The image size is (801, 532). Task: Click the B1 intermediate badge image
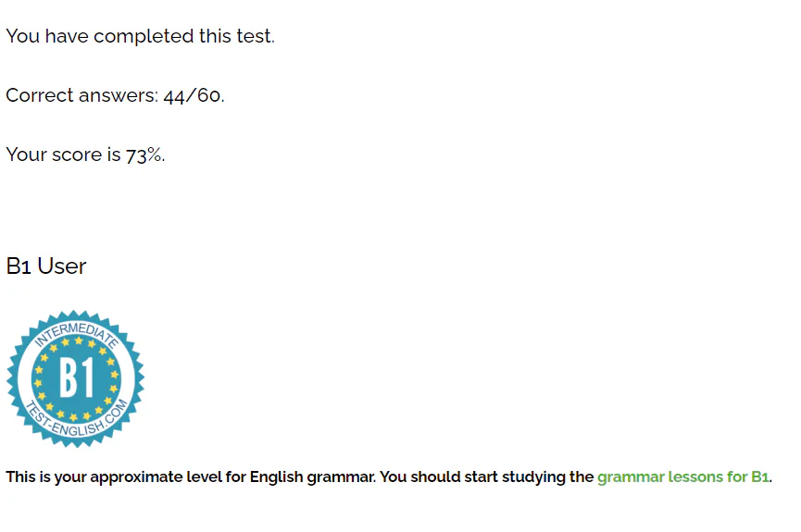click(75, 378)
